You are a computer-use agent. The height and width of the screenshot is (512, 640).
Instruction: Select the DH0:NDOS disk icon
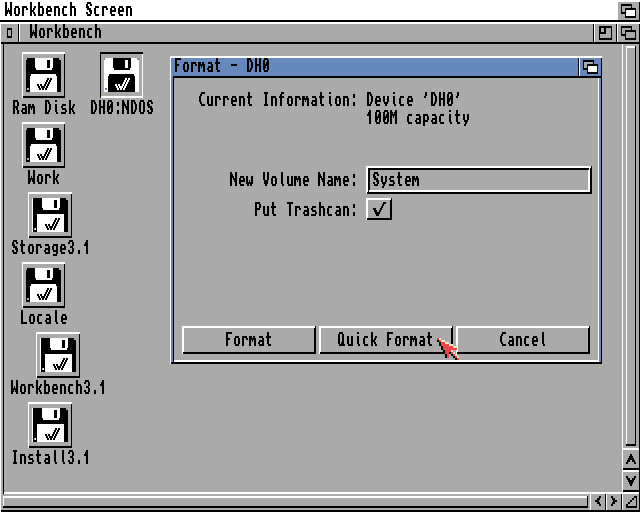tap(121, 75)
